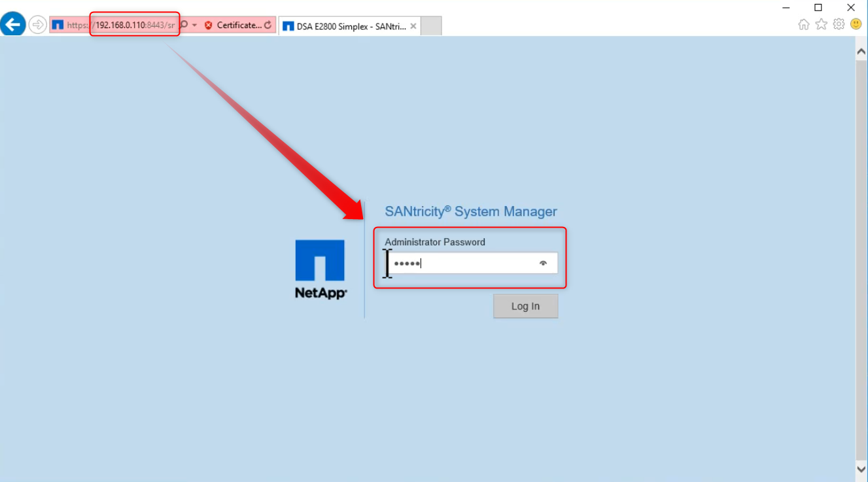Open the Favorites star icon
This screenshot has height=482, width=868.
coord(821,24)
